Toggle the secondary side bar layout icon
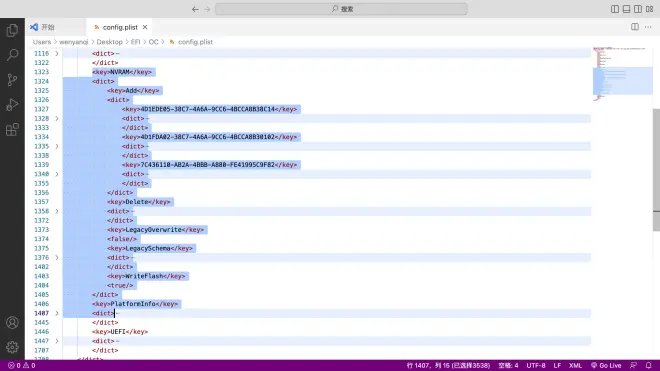Viewport: 660px width, 371px height. pyautogui.click(x=638, y=9)
